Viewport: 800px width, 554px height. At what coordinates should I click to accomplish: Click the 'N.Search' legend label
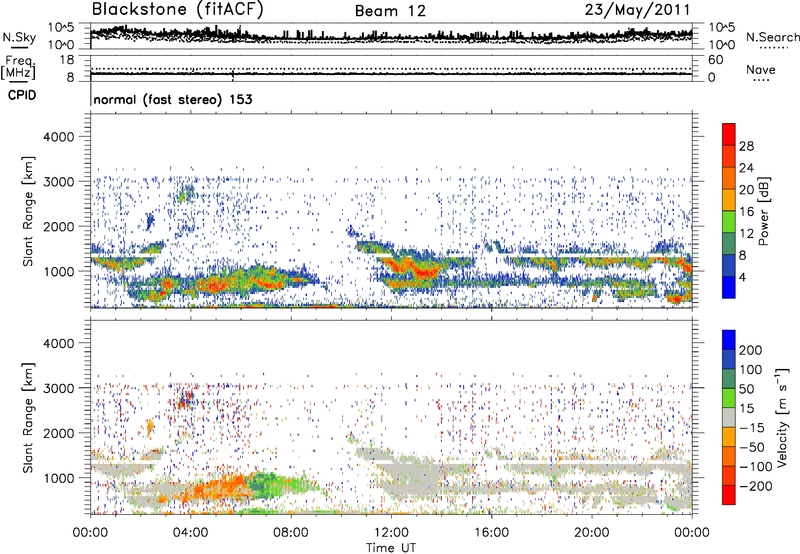tap(772, 37)
